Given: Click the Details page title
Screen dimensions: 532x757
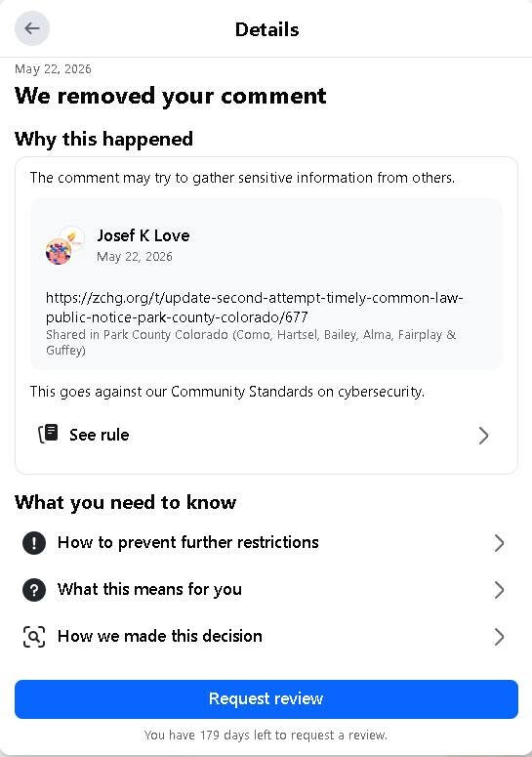Looking at the screenshot, I should point(266,29).
